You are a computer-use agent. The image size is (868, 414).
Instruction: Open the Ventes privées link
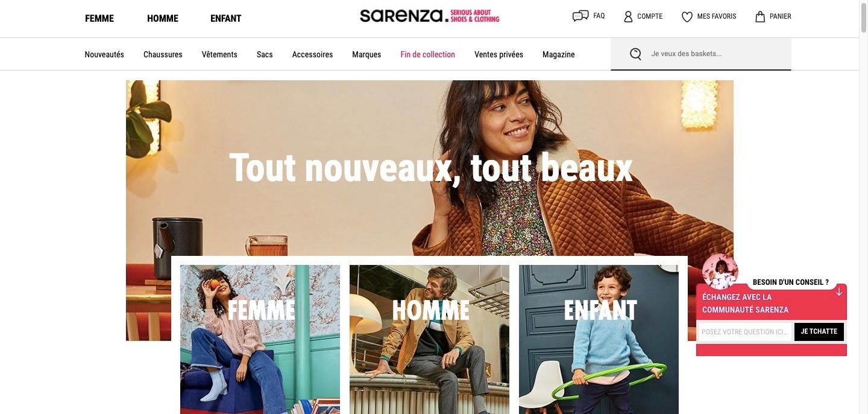point(498,54)
